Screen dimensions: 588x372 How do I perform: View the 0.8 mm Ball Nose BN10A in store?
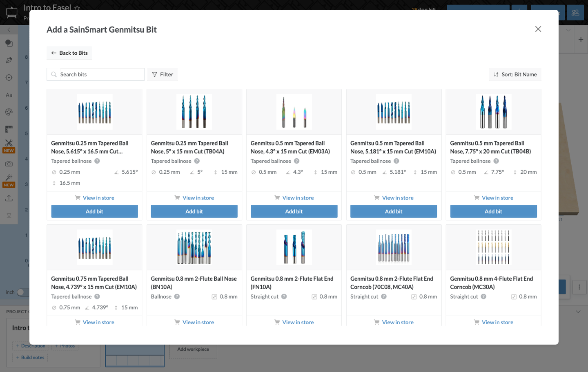194,322
